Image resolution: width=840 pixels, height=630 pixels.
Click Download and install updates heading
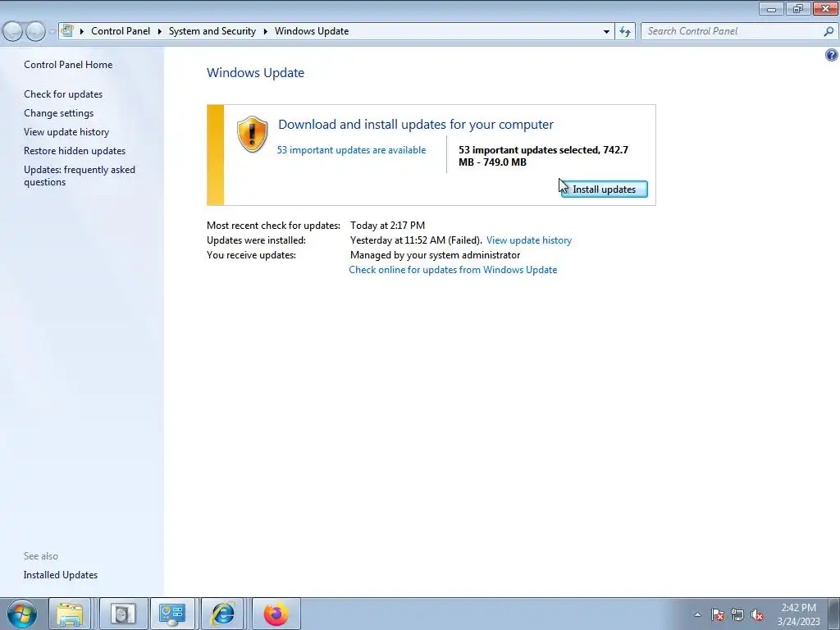pos(416,125)
